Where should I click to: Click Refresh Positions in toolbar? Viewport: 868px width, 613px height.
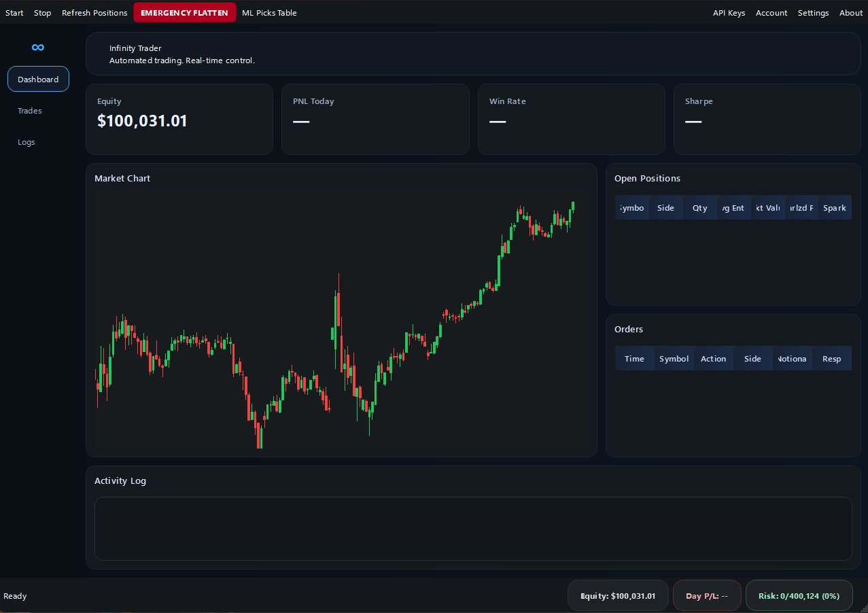[x=94, y=13]
